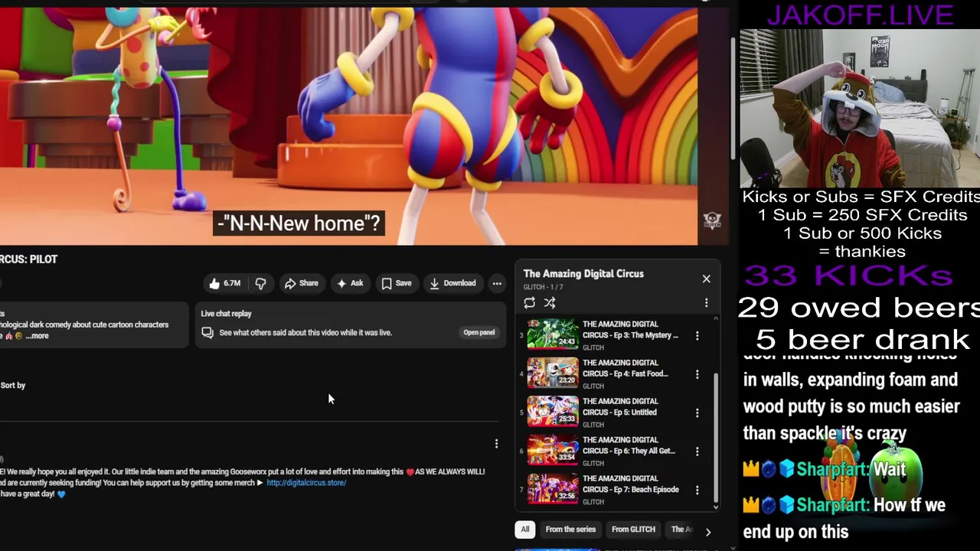
Task: Click the live chat replay icon
Action: tap(207, 332)
